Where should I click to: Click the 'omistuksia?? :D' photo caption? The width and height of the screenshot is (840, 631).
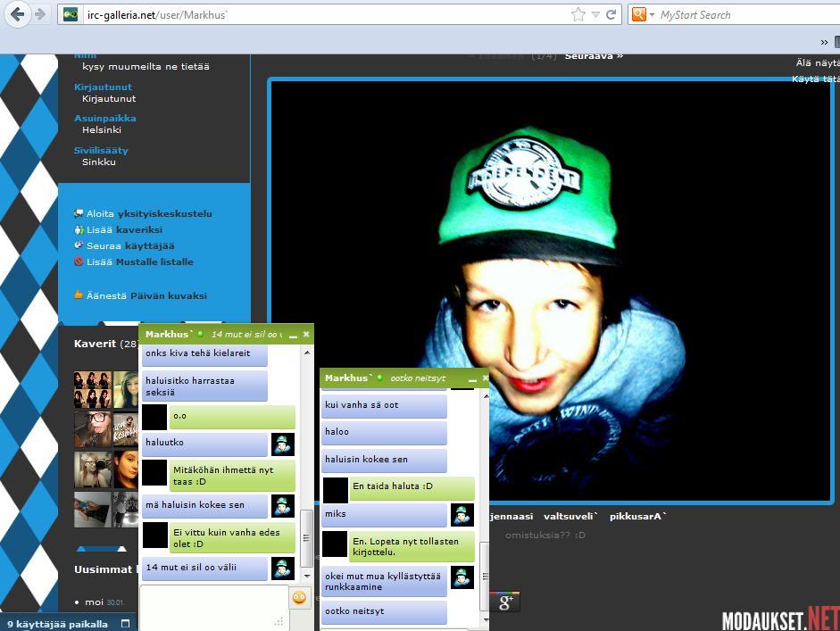click(545, 536)
